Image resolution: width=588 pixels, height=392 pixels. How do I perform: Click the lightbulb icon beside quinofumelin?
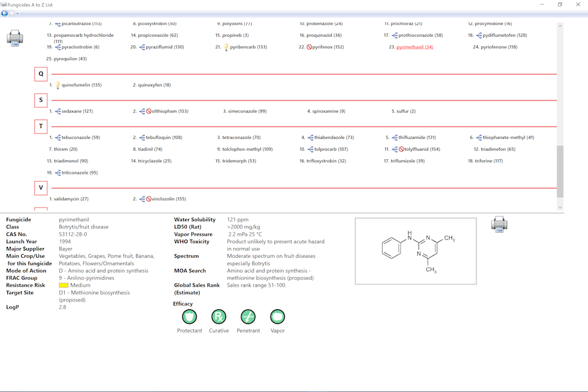pyautogui.click(x=58, y=85)
